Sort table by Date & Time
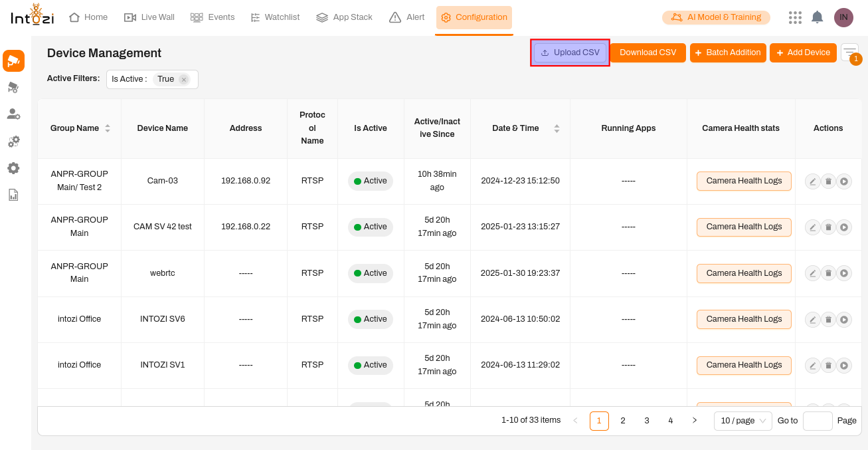The image size is (868, 450). 557,128
